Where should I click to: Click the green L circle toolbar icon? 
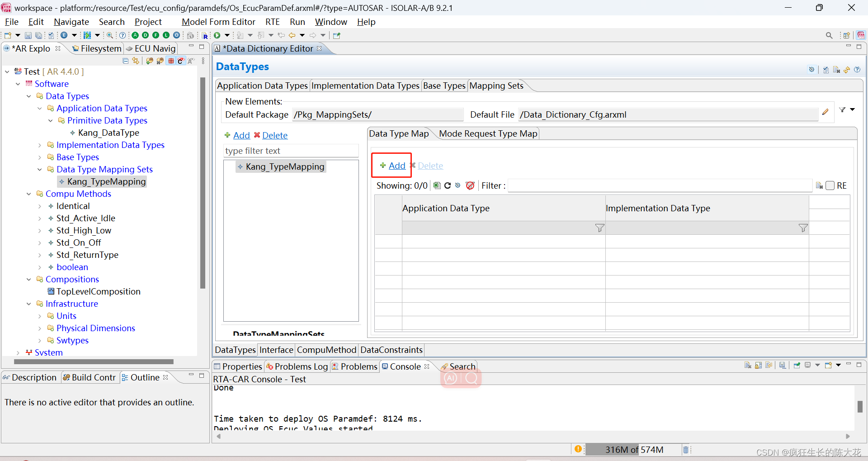coord(166,35)
